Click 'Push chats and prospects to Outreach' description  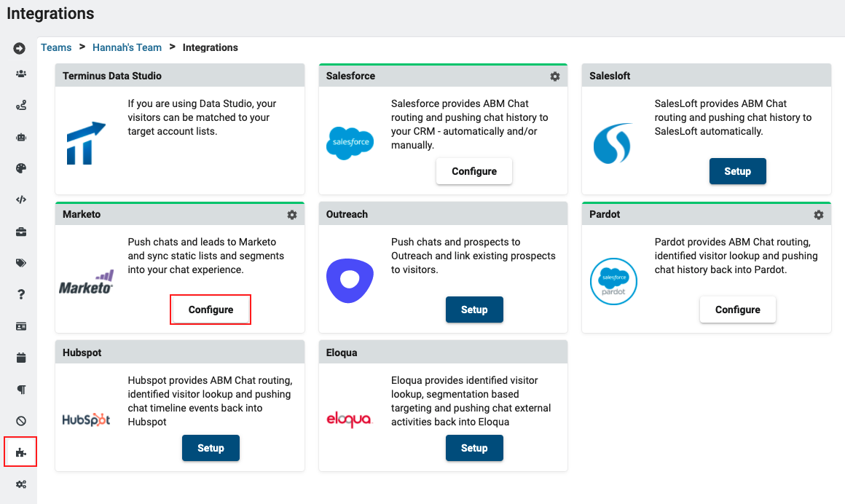(x=473, y=256)
